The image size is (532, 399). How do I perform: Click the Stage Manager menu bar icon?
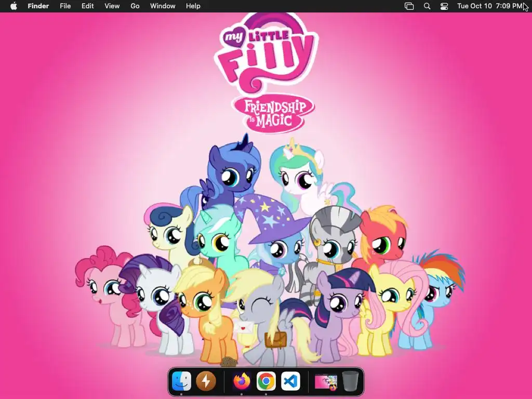[x=409, y=6]
